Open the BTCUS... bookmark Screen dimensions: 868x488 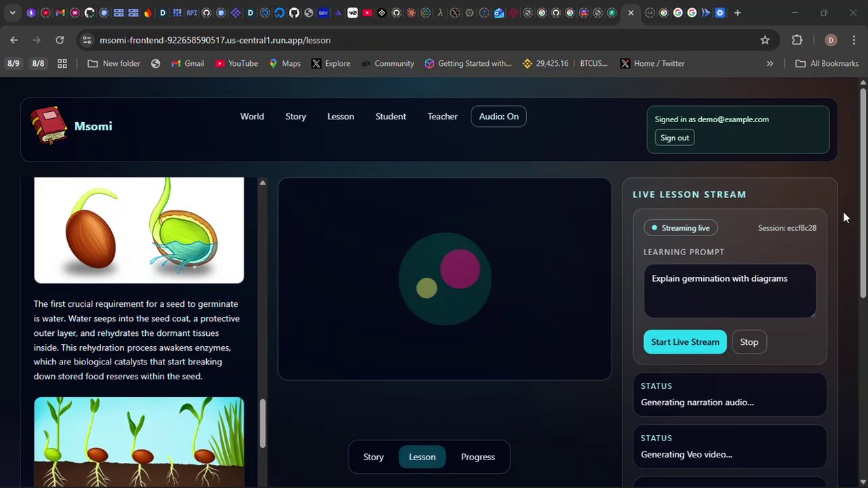click(593, 63)
